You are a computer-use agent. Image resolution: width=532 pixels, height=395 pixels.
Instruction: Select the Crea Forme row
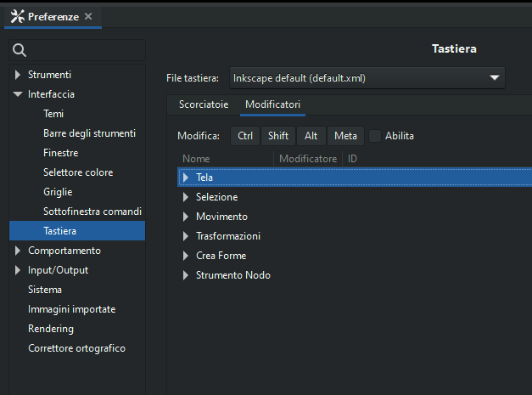coord(355,256)
